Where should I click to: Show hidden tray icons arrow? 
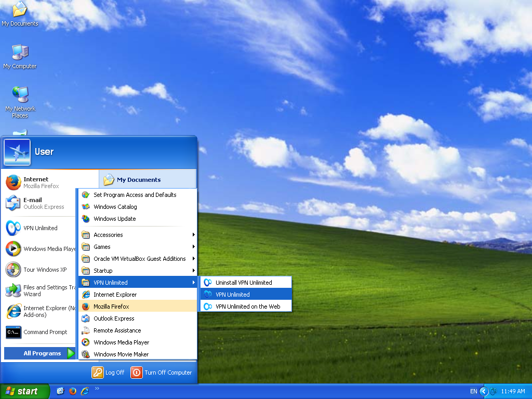point(484,392)
